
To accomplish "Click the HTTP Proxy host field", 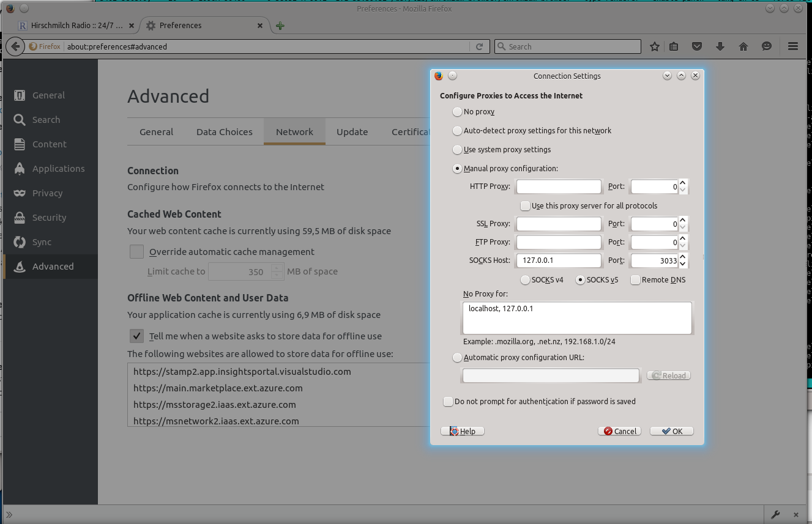I will [x=559, y=186].
